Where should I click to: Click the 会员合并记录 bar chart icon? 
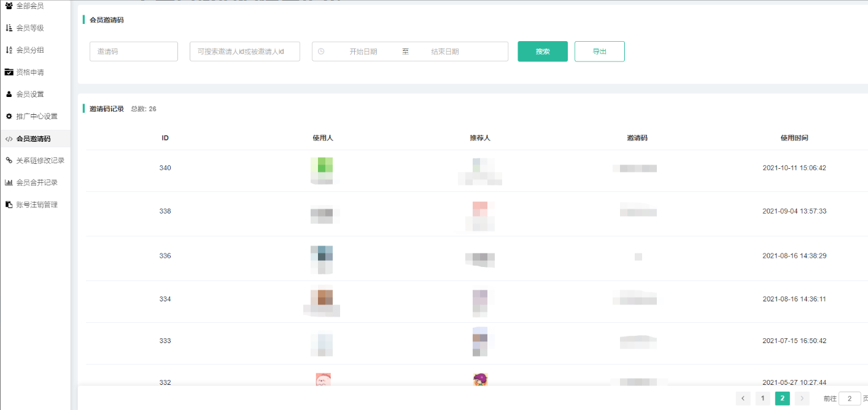[x=9, y=183]
